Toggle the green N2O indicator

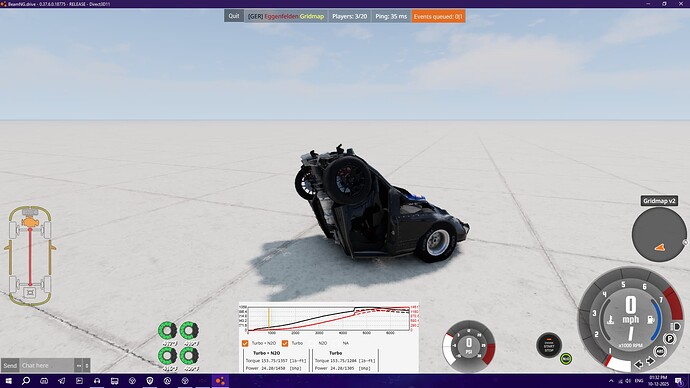566,359
